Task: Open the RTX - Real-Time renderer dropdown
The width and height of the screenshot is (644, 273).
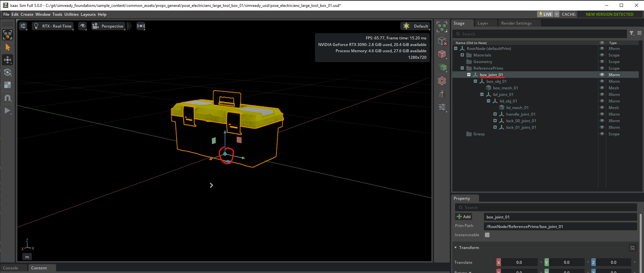Action: (x=53, y=26)
